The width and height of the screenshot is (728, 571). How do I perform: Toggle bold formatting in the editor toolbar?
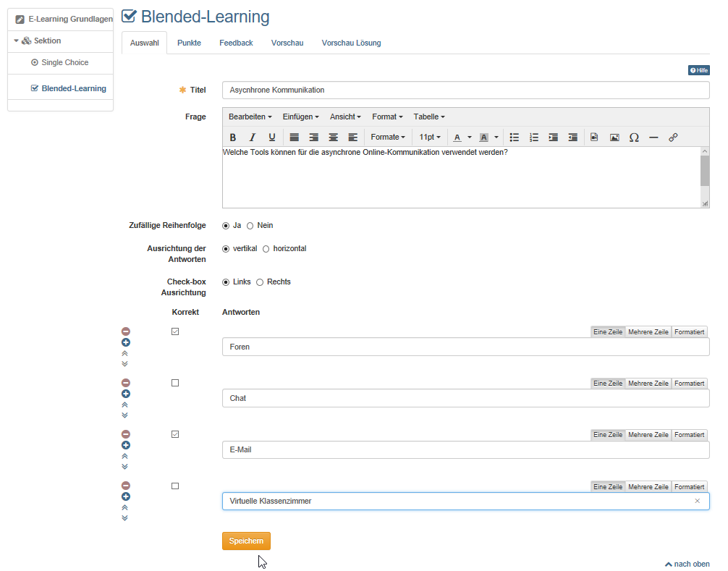pos(233,138)
